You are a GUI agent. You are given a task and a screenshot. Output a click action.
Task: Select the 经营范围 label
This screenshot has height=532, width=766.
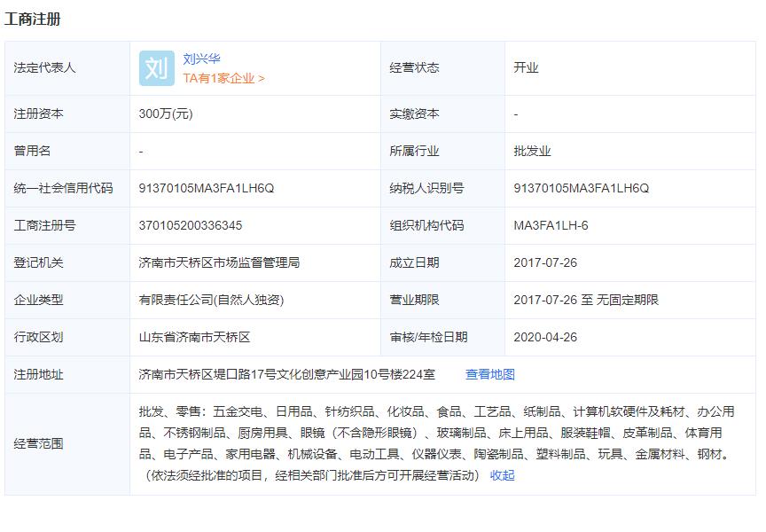[x=39, y=443]
